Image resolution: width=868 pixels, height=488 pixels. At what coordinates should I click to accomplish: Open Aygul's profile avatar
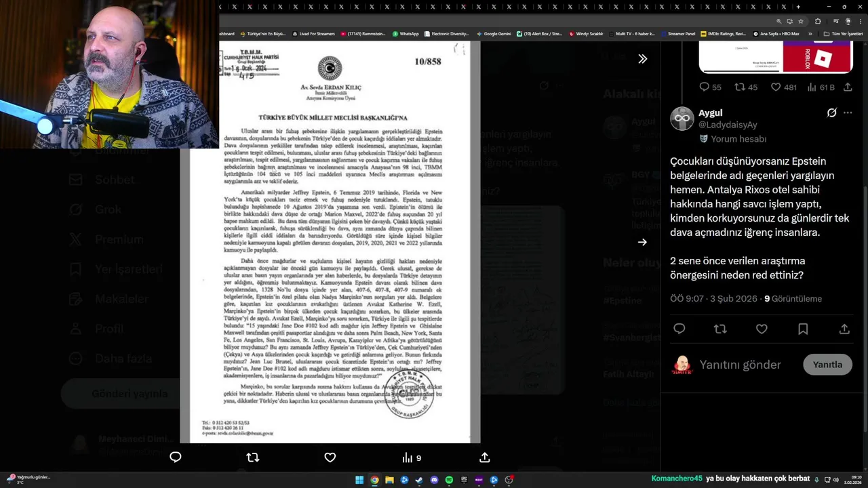pyautogui.click(x=682, y=119)
